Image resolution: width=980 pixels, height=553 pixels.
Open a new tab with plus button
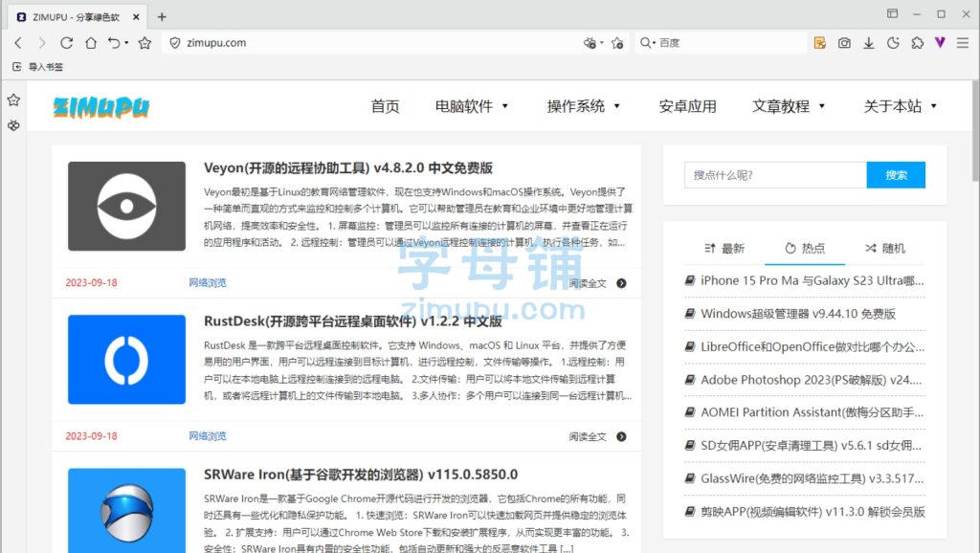click(x=162, y=17)
